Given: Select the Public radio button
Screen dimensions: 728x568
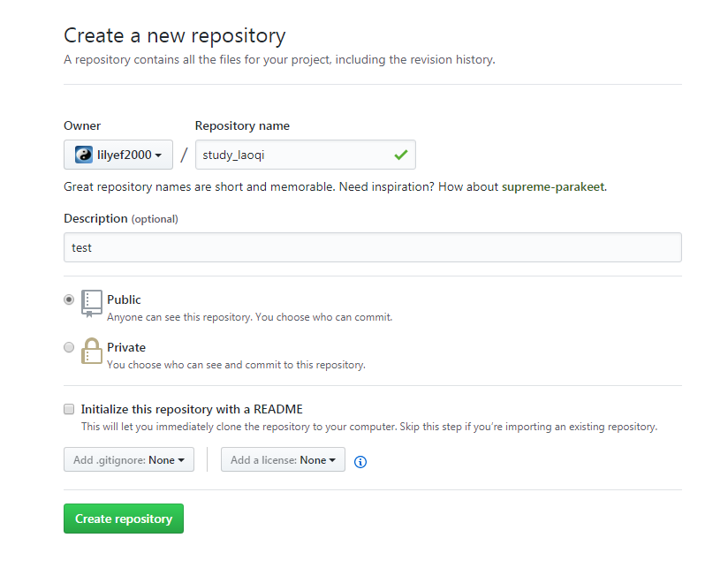Looking at the screenshot, I should pos(69,299).
